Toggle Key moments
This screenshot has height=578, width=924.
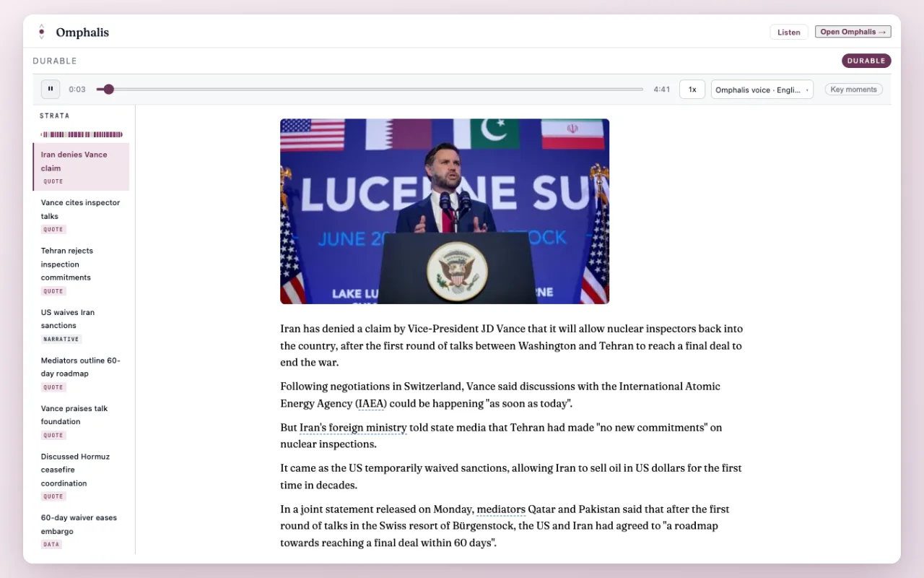tap(853, 90)
